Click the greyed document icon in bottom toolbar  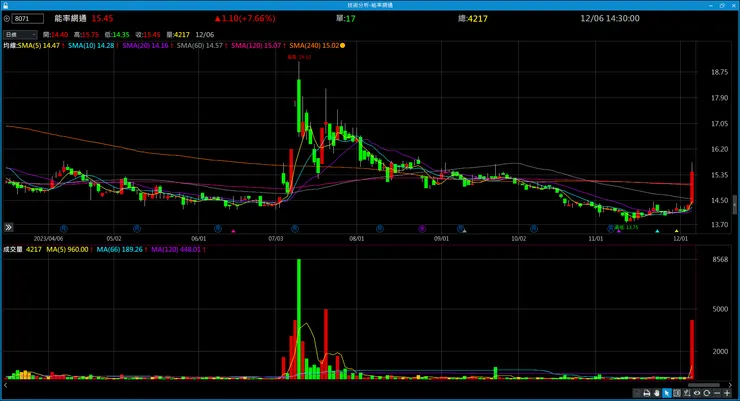(x=637, y=393)
